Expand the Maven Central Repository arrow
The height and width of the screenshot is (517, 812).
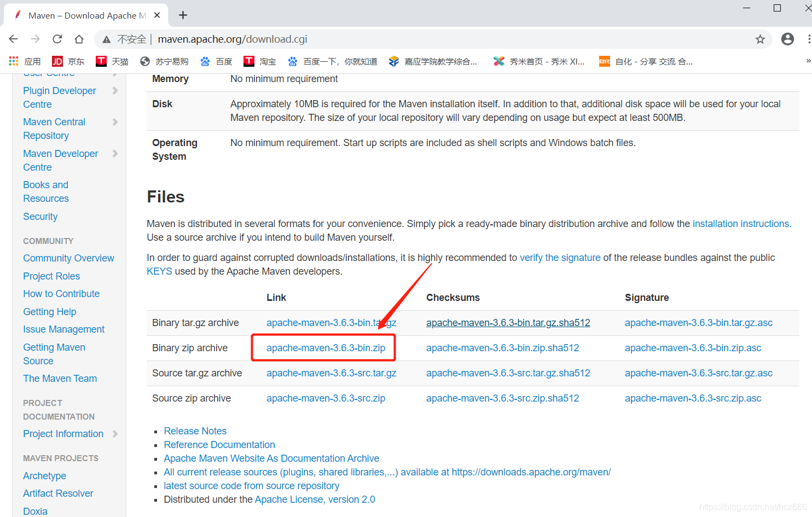coord(115,122)
